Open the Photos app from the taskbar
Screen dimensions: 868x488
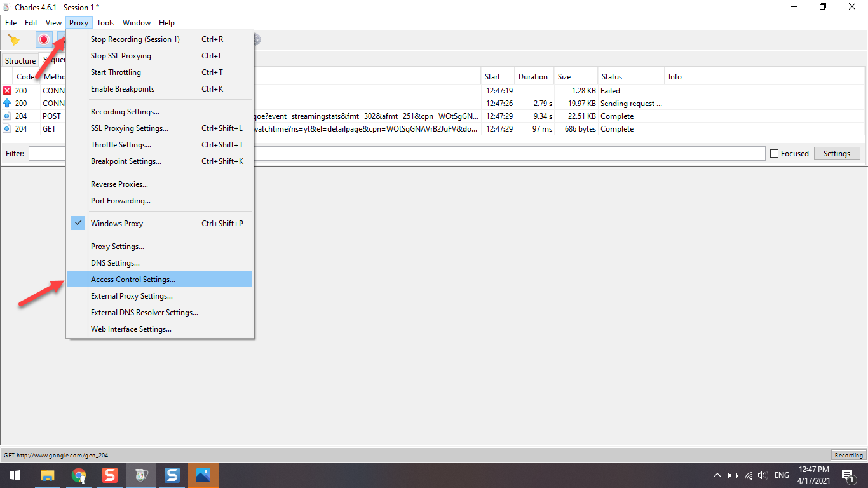click(203, 475)
